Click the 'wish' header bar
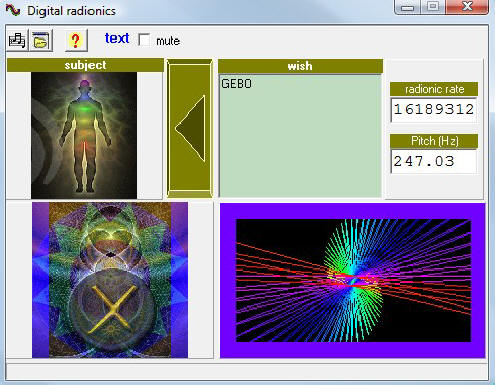495x385 pixels. point(300,66)
